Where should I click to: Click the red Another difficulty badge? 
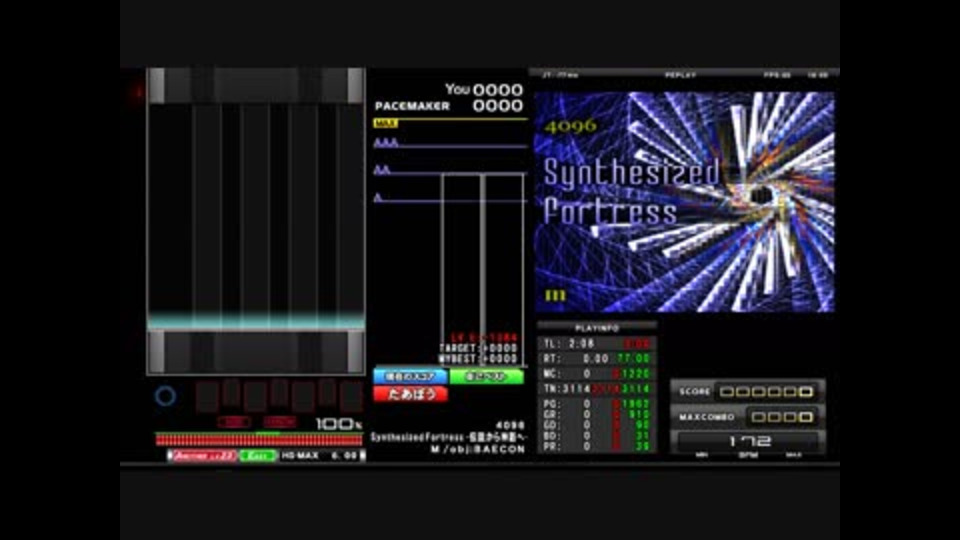pos(203,456)
